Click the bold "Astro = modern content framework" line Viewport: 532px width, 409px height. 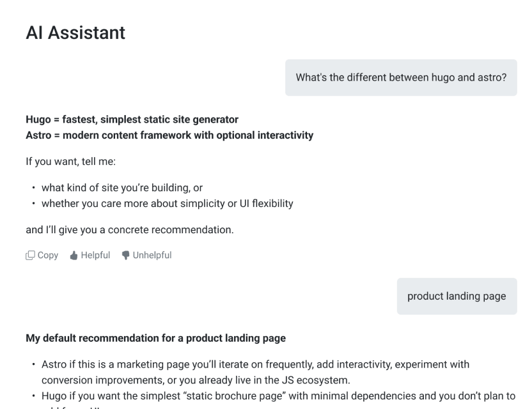169,135
